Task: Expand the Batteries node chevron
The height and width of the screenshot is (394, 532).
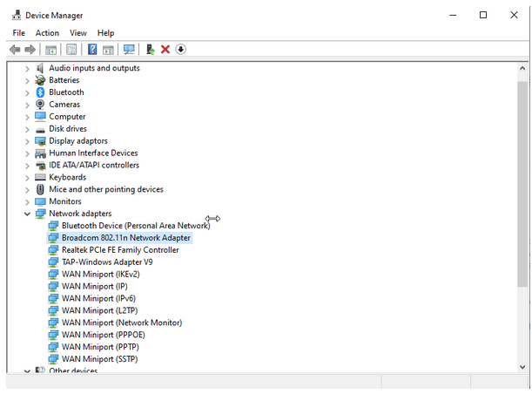Action: (27, 81)
